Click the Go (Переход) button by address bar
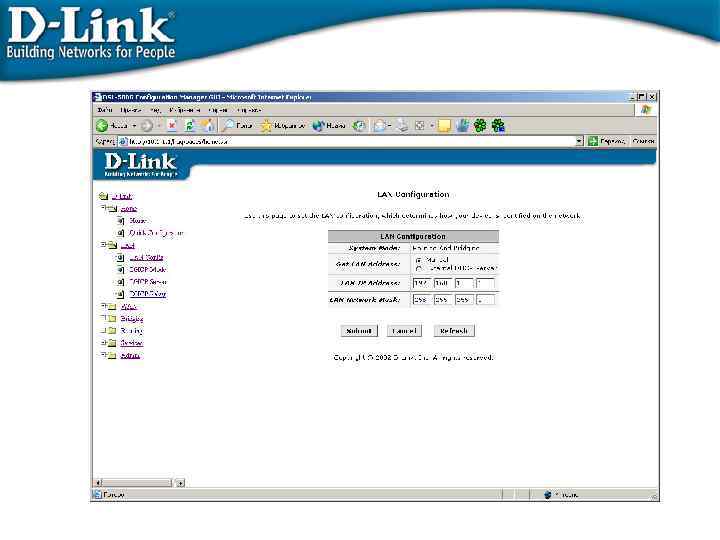Screen dimensions: 720x540 point(608,141)
